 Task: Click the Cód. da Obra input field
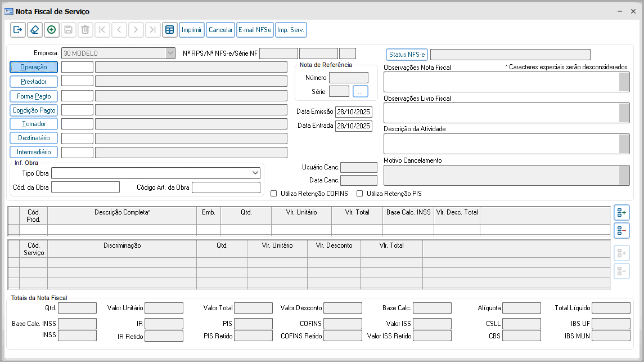[85, 187]
